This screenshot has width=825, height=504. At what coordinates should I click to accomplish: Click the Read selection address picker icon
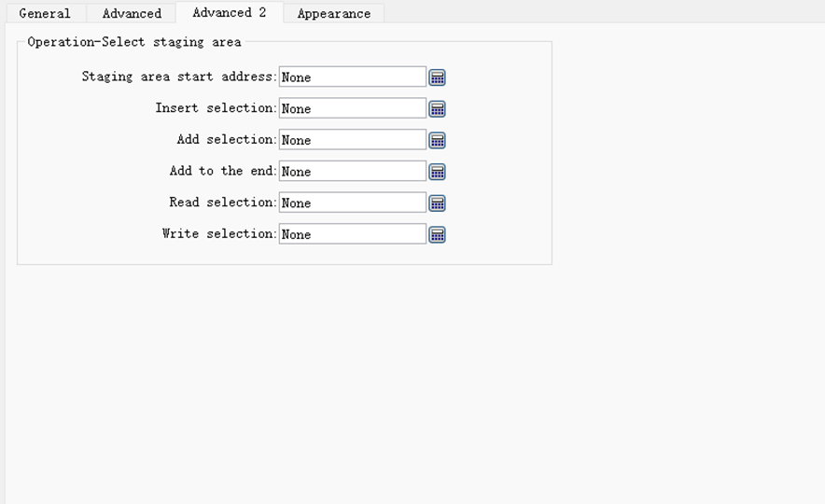437,203
